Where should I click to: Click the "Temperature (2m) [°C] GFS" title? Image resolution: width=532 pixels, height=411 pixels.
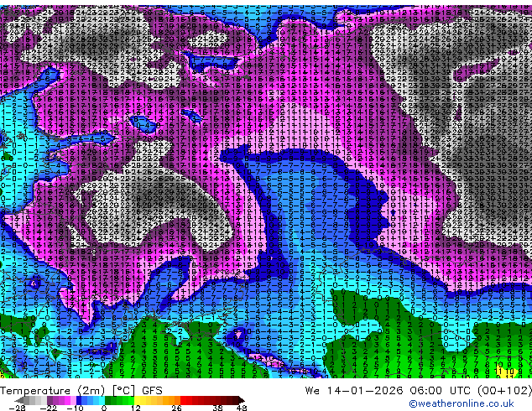81,391
